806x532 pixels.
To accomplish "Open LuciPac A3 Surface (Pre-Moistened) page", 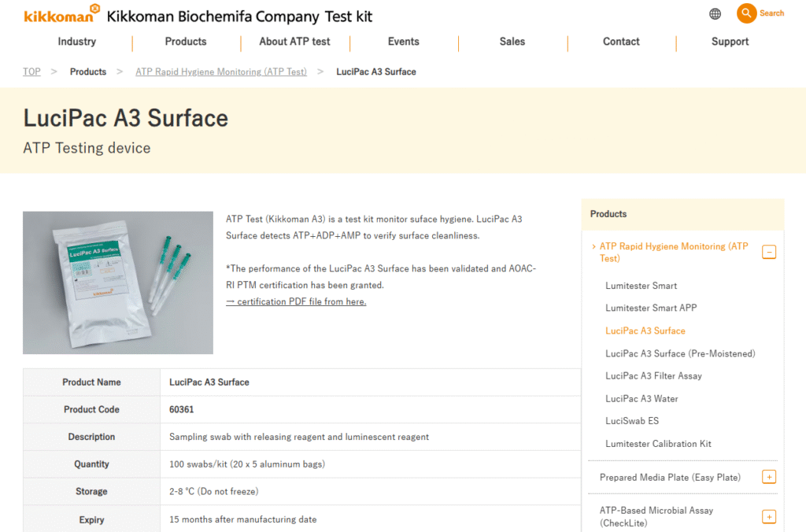I will (680, 353).
